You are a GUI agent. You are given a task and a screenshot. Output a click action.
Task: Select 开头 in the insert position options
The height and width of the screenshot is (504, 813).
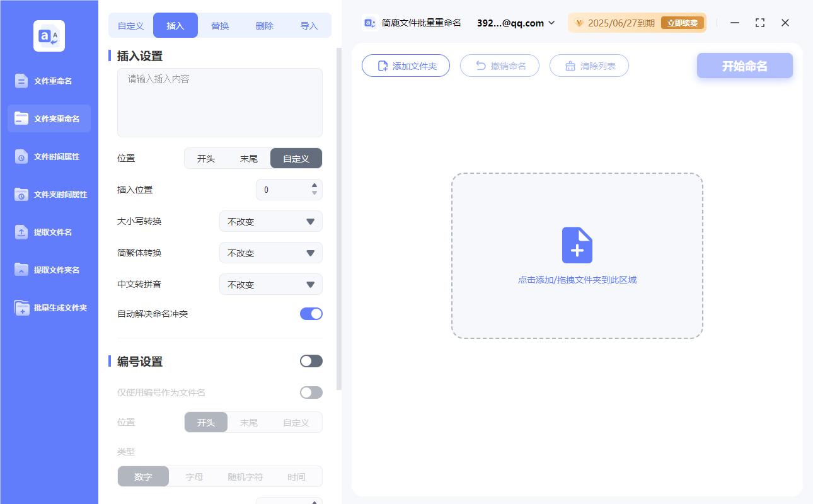pyautogui.click(x=206, y=159)
